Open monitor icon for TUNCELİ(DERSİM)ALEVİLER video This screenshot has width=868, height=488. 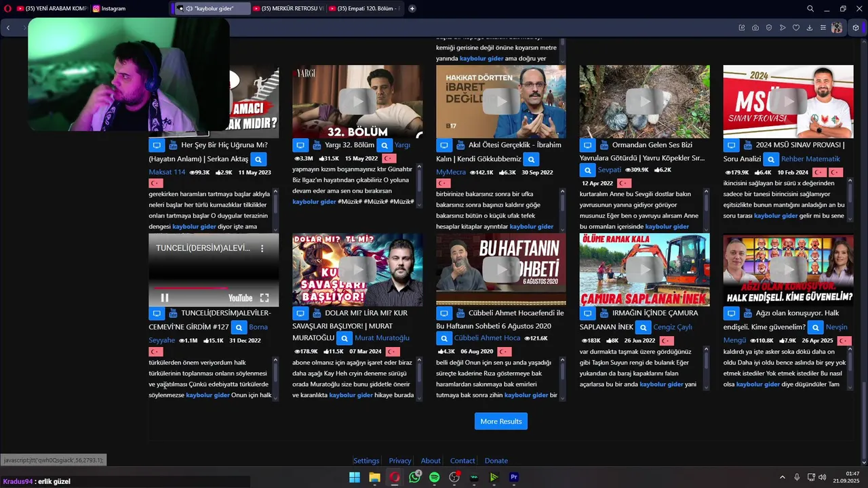[157, 313]
